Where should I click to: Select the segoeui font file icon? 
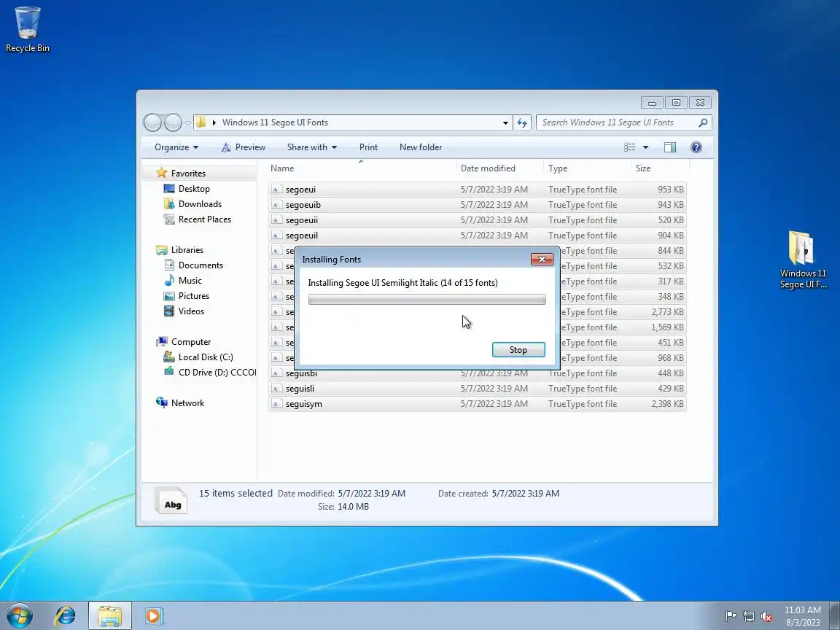276,189
